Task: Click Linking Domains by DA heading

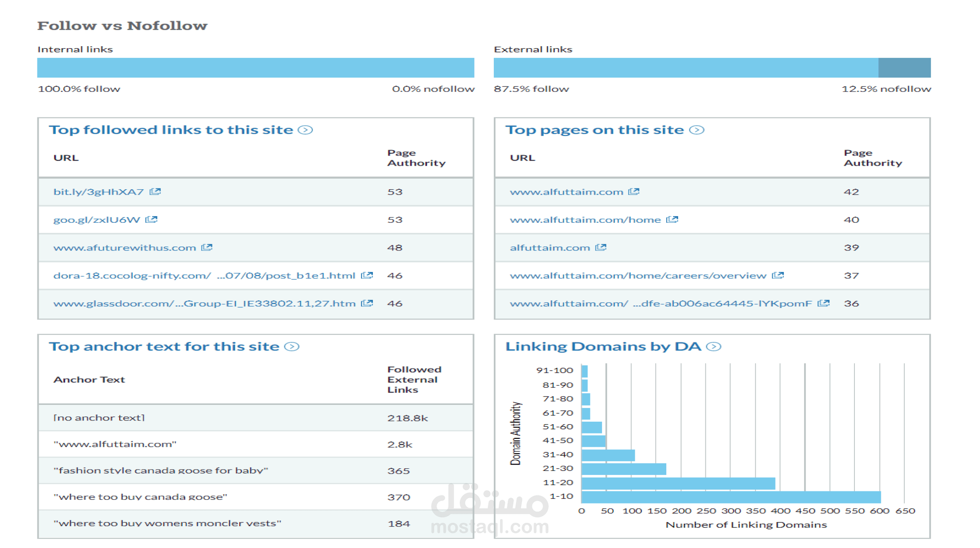Action: coord(603,347)
